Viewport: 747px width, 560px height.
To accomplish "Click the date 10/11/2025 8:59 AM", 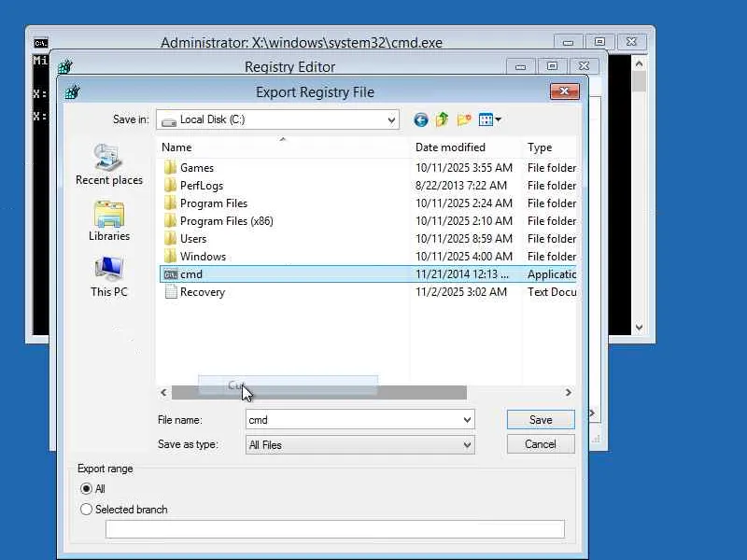I will 463,239.
